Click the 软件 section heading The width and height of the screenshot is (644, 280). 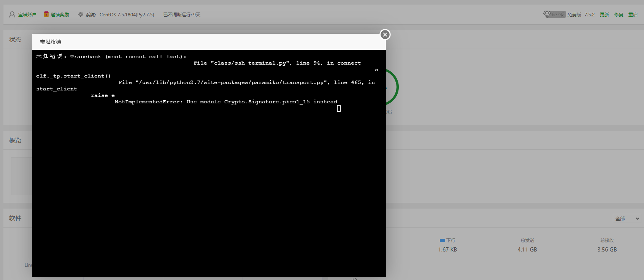[15, 218]
